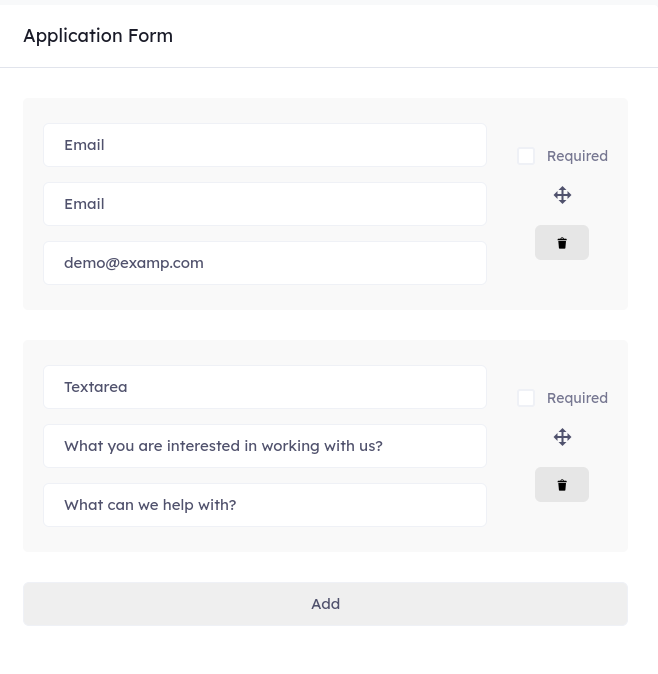Enable Required checkbox for the Email field
This screenshot has width=658, height=674.
coord(526,156)
